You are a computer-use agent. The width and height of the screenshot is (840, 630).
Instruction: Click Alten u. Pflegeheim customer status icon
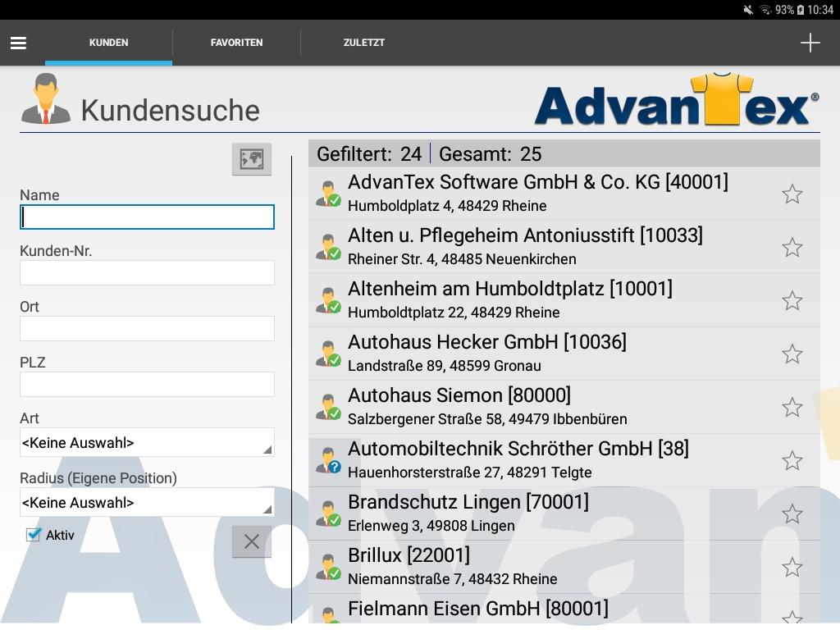(328, 247)
